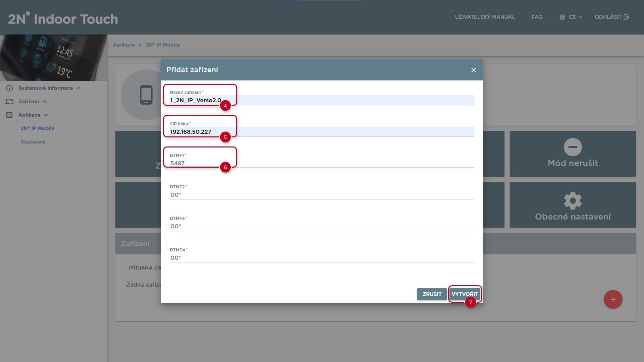Viewport: 644px width, 362px height.
Task: Click the 2N Indoor Touch logo
Action: click(x=63, y=19)
